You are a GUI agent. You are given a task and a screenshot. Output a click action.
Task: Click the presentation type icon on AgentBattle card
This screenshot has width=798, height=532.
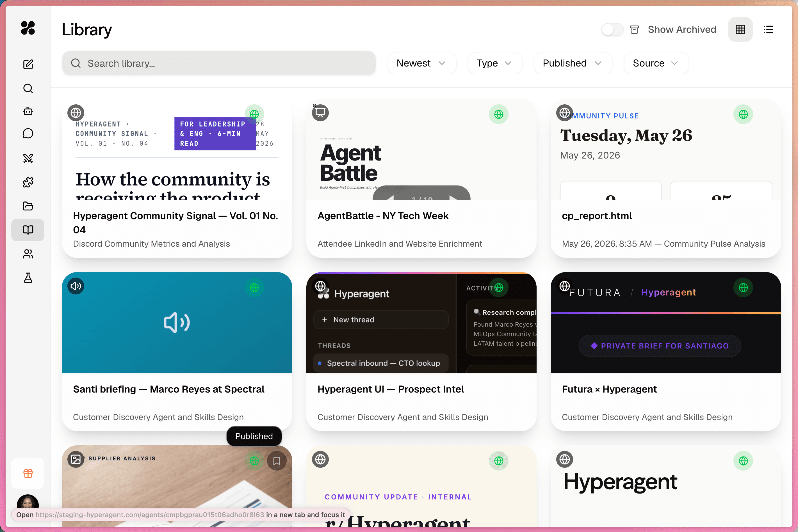[x=320, y=113]
